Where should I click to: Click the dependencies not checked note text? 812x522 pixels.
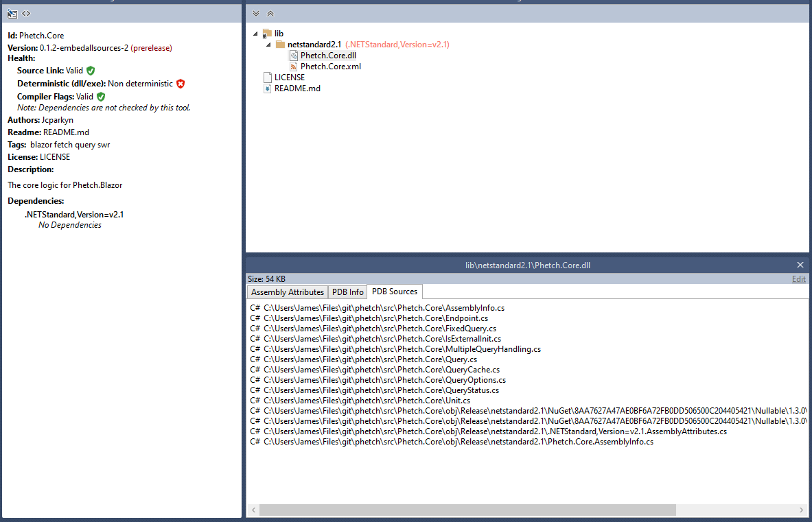104,108
